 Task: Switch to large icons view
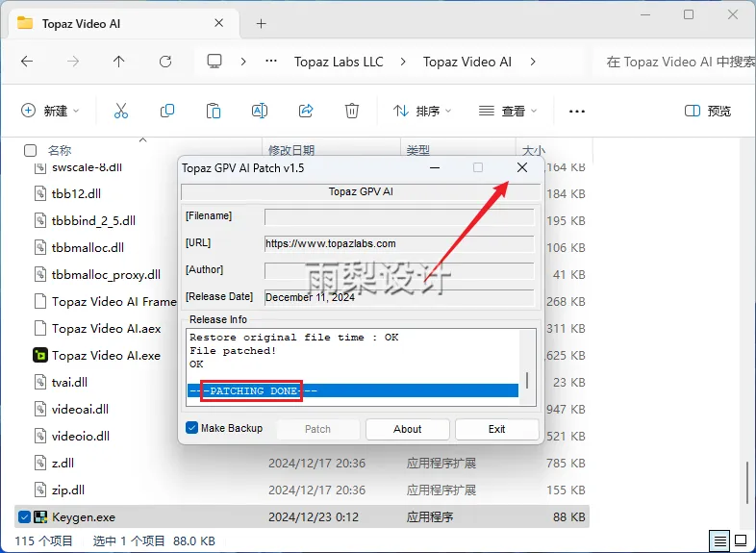click(x=741, y=540)
